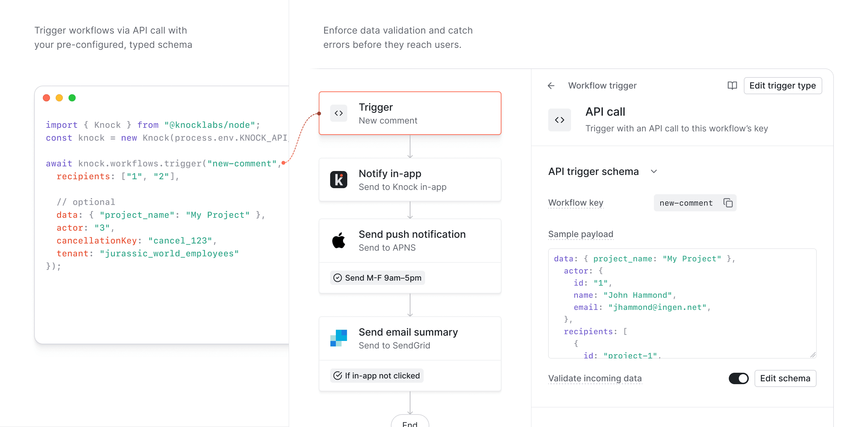Select the Trigger New comment node
868x427 pixels.
point(410,113)
